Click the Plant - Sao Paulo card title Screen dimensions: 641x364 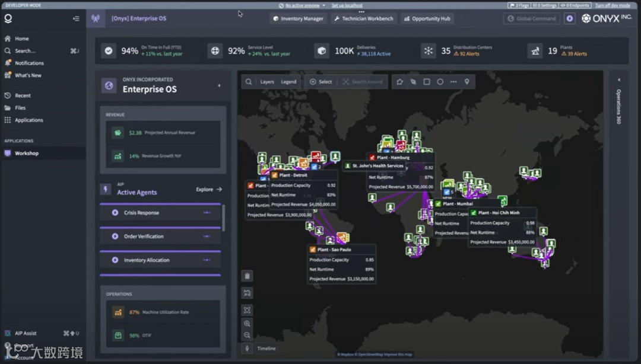[x=334, y=250]
